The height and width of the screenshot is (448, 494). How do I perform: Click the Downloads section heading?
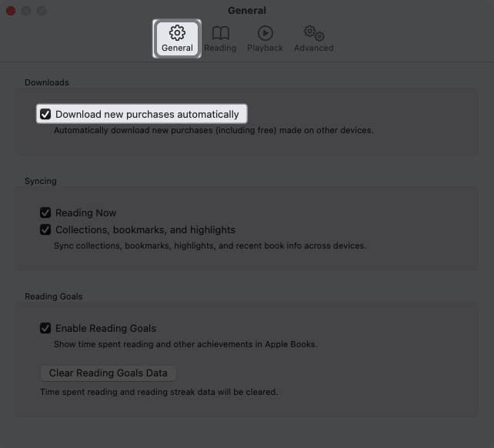coord(47,82)
